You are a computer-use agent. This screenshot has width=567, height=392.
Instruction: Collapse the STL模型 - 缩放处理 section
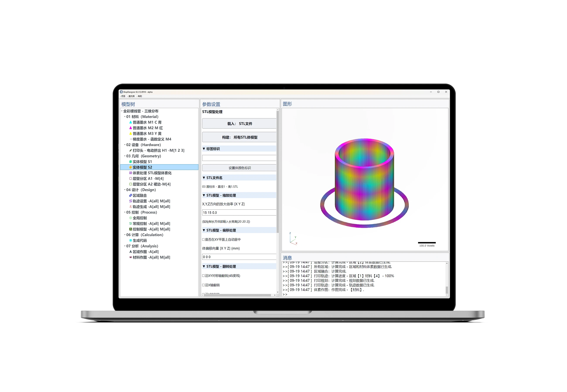click(x=204, y=196)
